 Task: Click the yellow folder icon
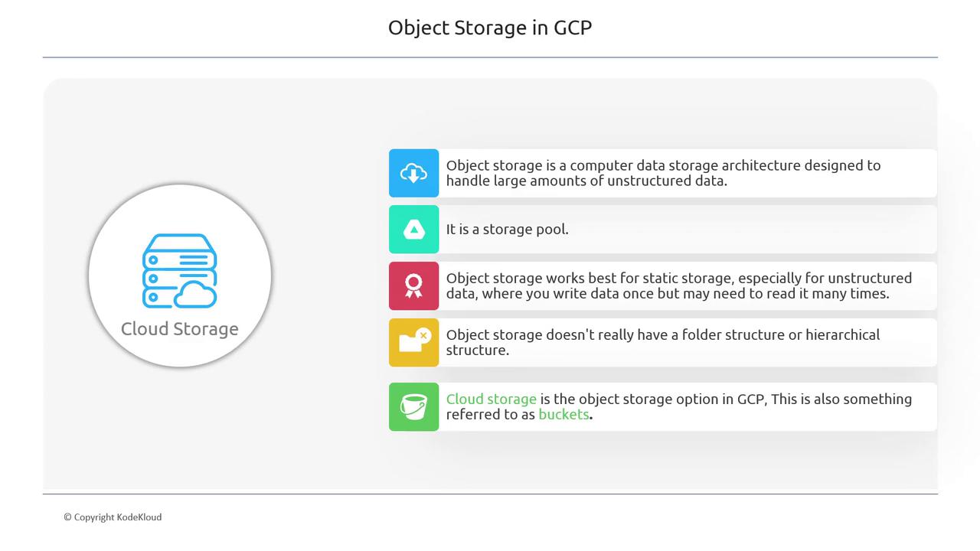pos(412,343)
